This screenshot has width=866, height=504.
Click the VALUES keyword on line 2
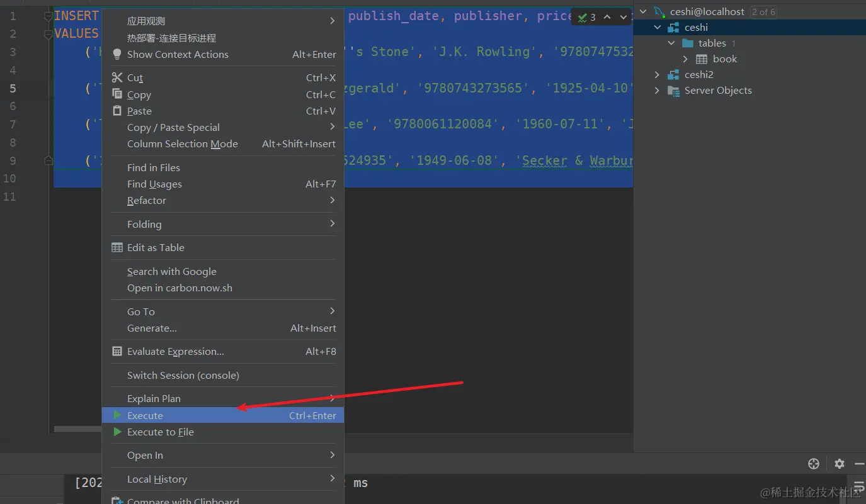click(77, 34)
